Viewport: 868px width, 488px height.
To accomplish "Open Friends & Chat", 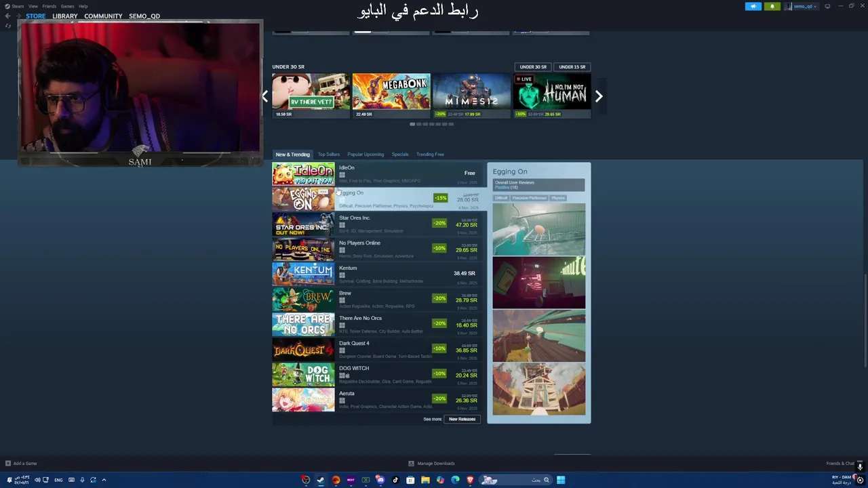I will point(840,464).
